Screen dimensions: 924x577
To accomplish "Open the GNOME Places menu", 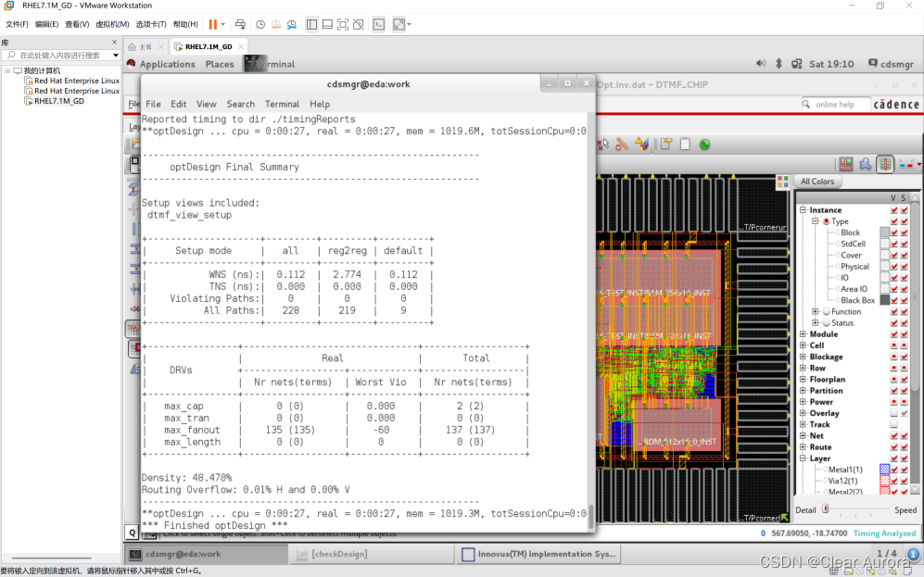I will (220, 64).
